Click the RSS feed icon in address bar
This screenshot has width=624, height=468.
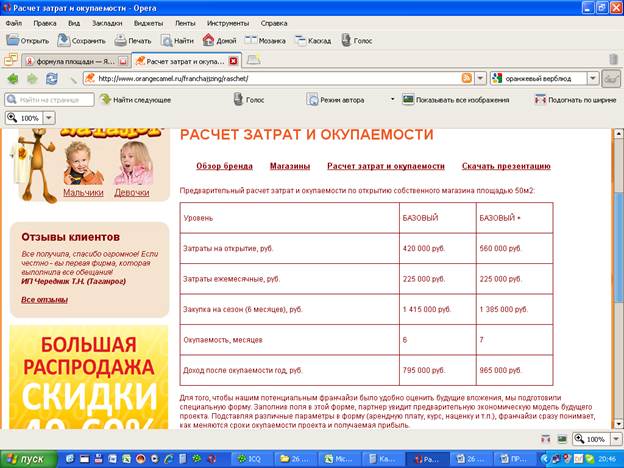click(x=467, y=78)
